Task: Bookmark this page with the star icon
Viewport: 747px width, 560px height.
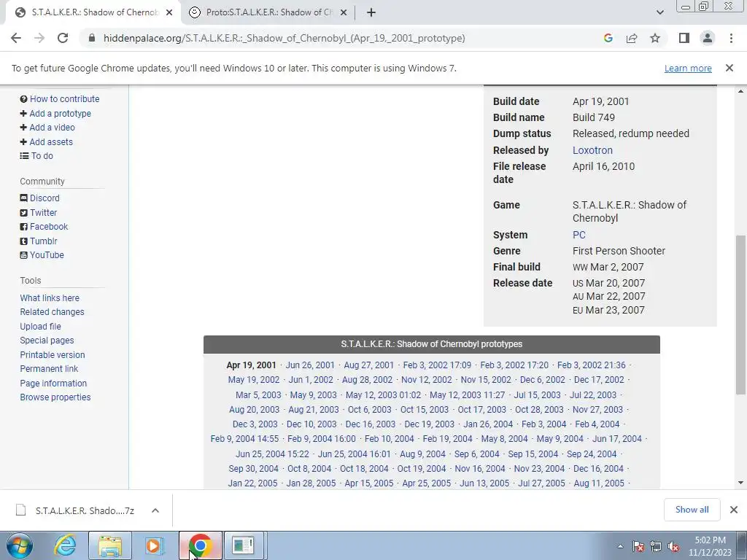Action: pyautogui.click(x=655, y=38)
